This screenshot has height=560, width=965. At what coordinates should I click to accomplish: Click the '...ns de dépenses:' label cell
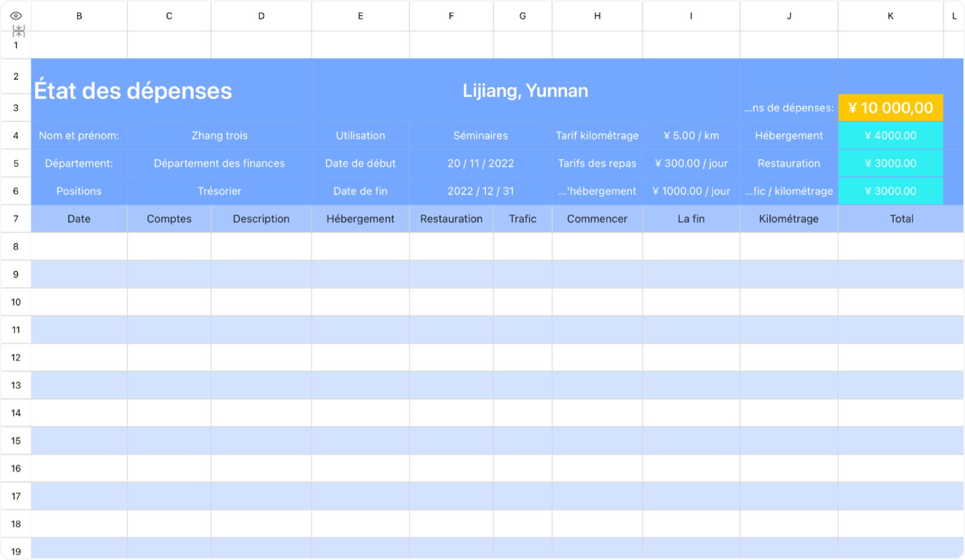tap(789, 108)
